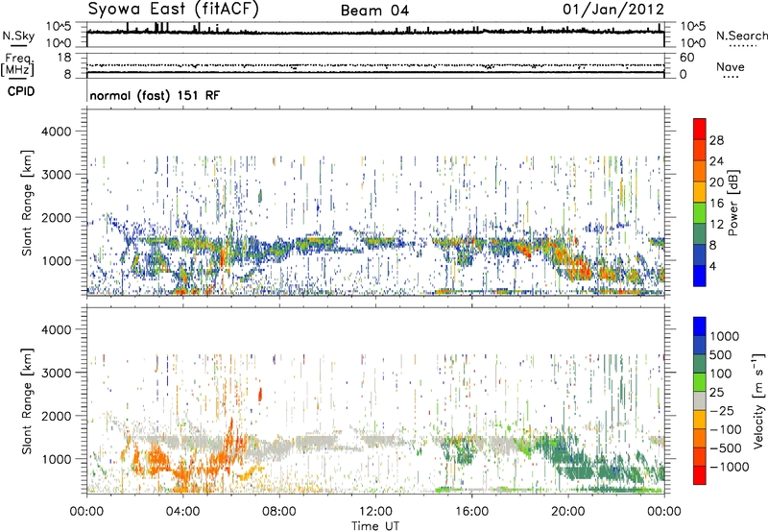Click the '08:00' time tick label
Image resolution: width=768 pixels, height=532 pixels.
[x=279, y=512]
